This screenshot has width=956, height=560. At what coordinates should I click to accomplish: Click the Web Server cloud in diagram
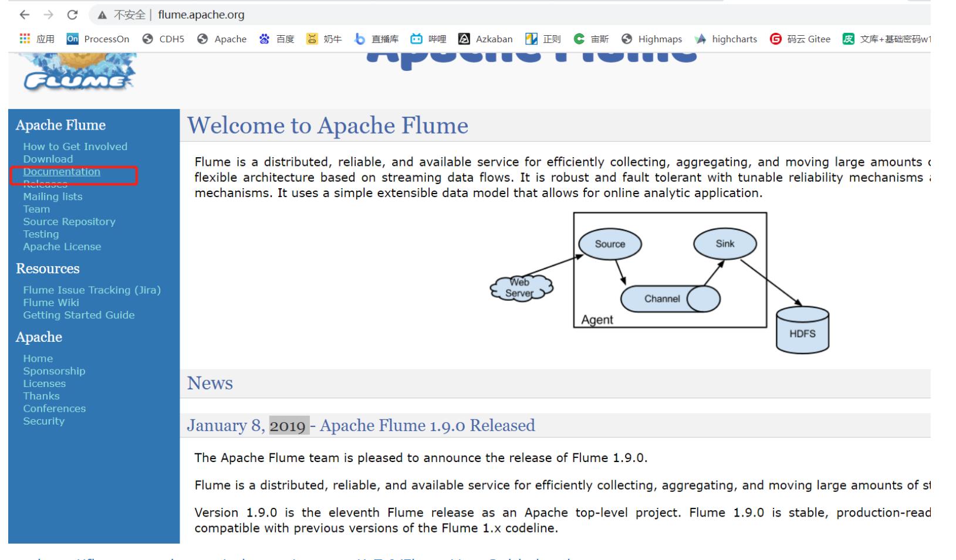(x=521, y=287)
